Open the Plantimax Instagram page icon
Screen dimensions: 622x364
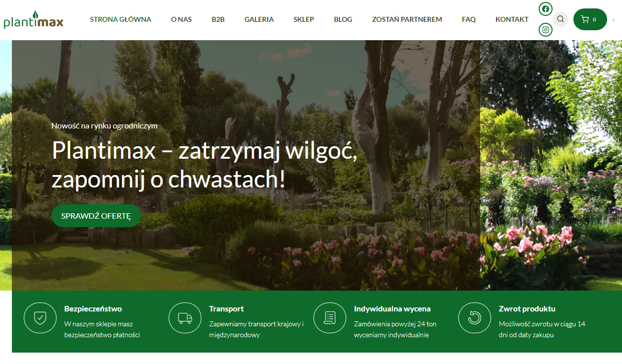546,30
